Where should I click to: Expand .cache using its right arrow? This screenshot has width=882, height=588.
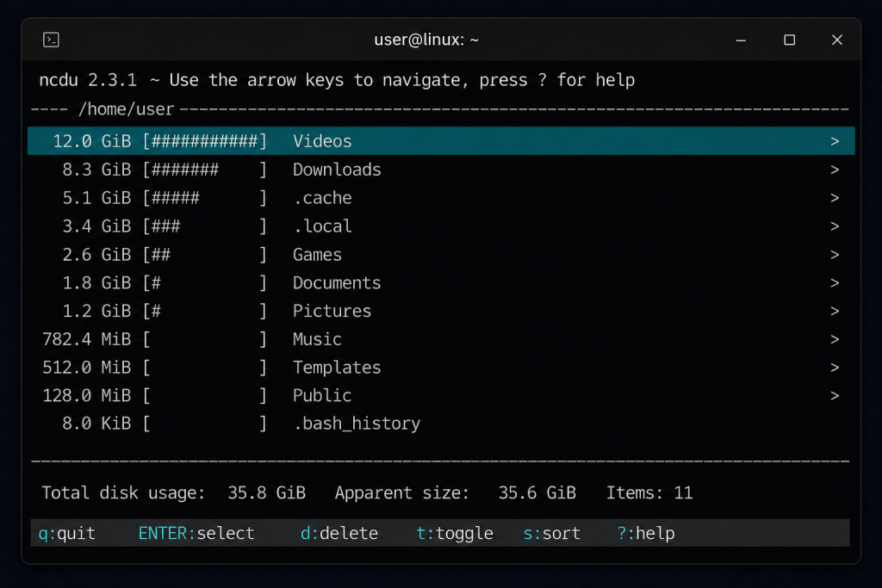(x=835, y=198)
